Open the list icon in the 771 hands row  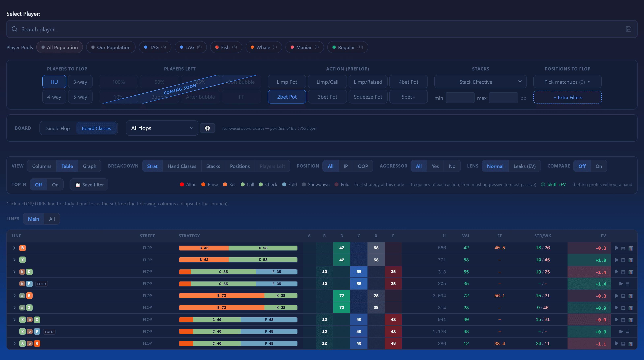(x=623, y=260)
